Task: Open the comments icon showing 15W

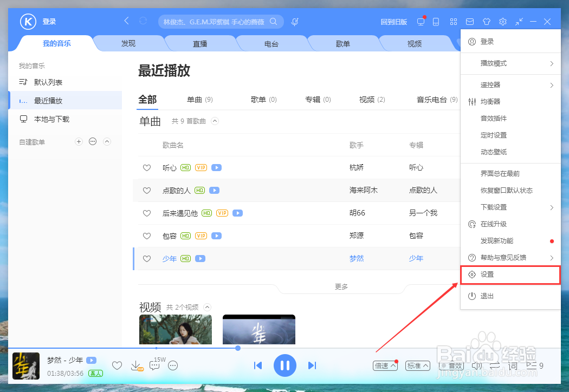Action: point(154,365)
